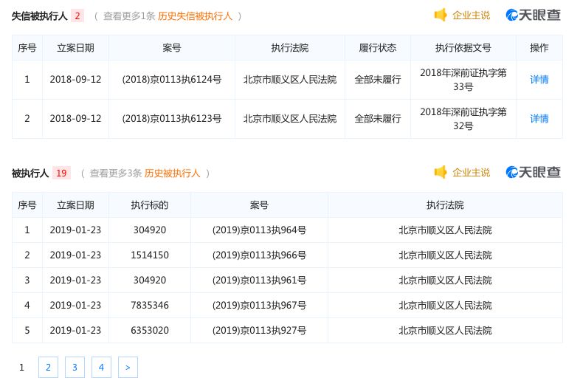580x392 pixels.
Task: Click case number (2019)京0113执964号
Action: [x=259, y=230]
